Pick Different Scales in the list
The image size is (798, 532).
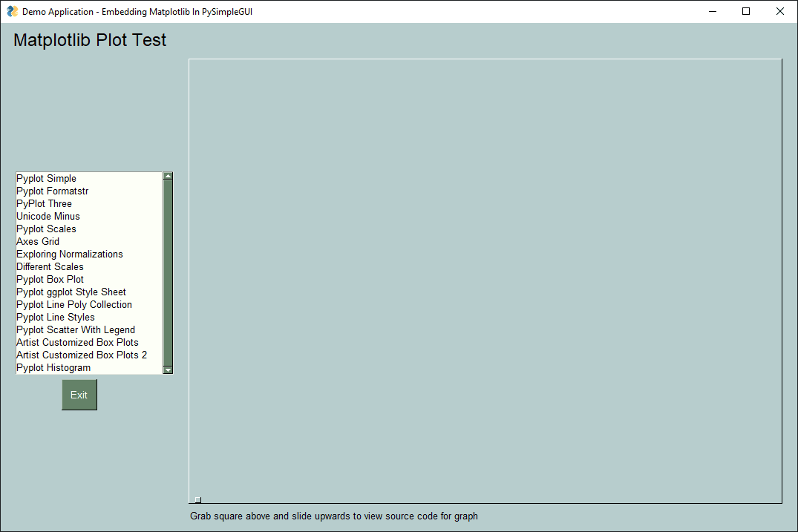tap(50, 267)
